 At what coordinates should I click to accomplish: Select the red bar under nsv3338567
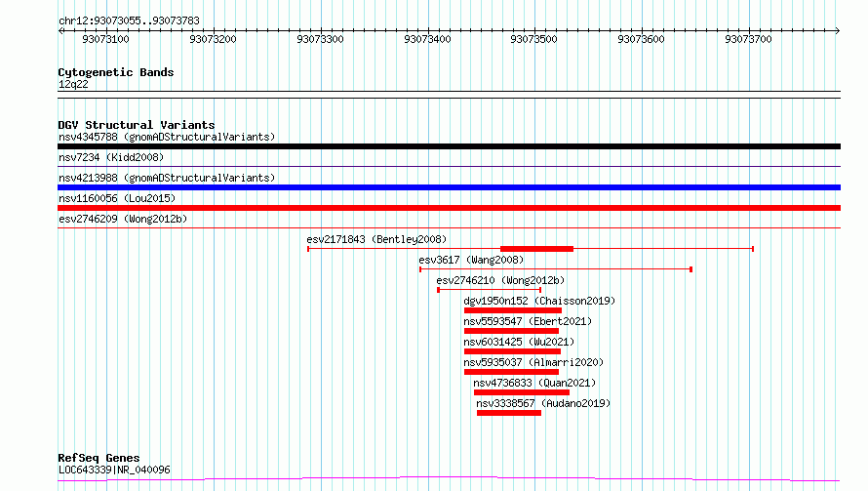point(509,413)
